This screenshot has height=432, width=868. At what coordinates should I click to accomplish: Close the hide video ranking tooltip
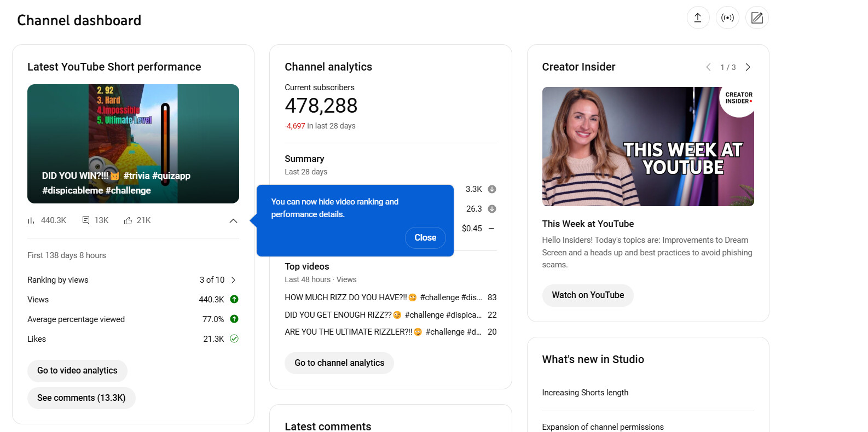425,238
